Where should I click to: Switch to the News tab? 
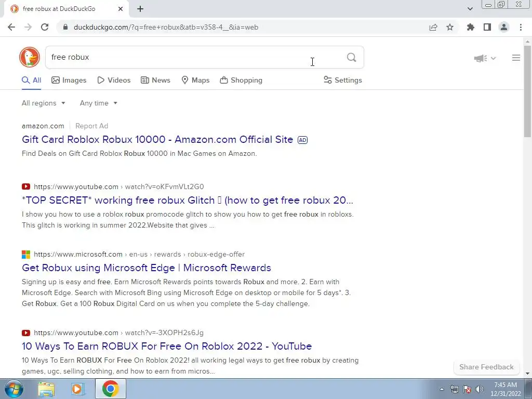(155, 80)
